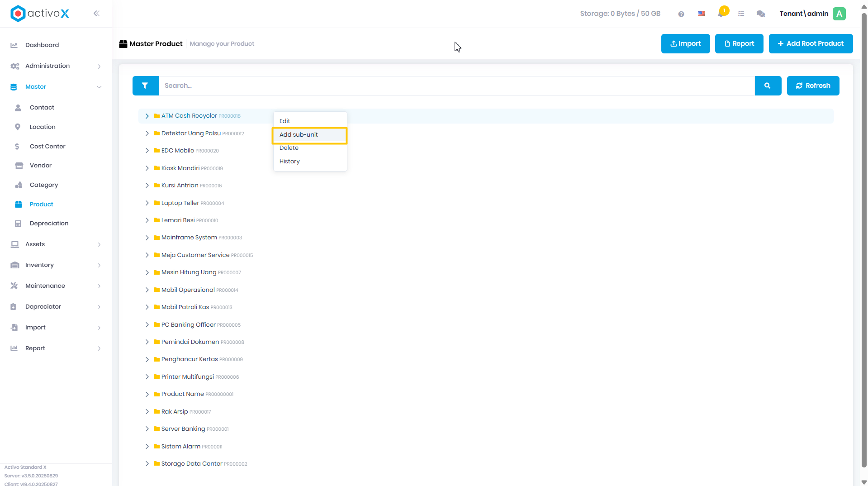Open the Location master page

[43, 127]
